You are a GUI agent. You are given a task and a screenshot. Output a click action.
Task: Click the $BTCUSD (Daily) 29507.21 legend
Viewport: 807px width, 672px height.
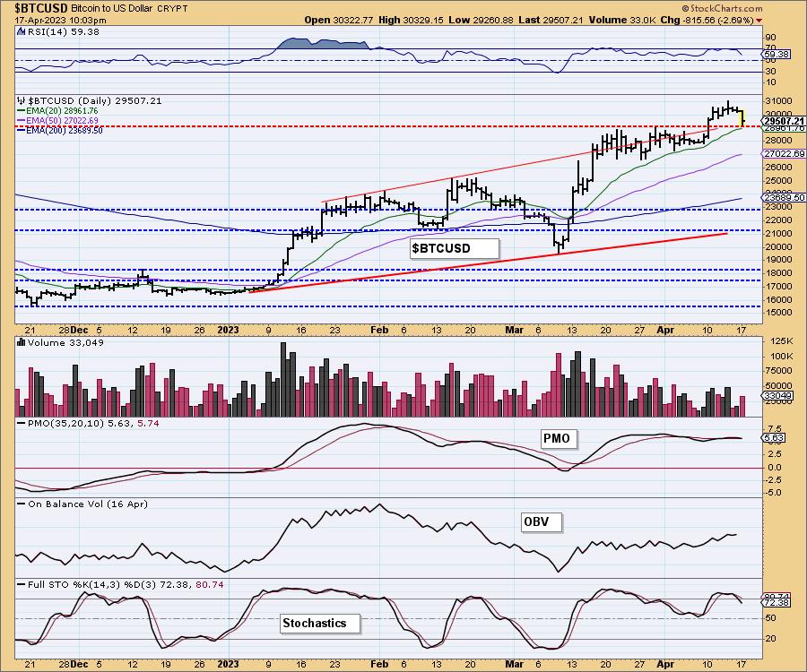click(95, 100)
